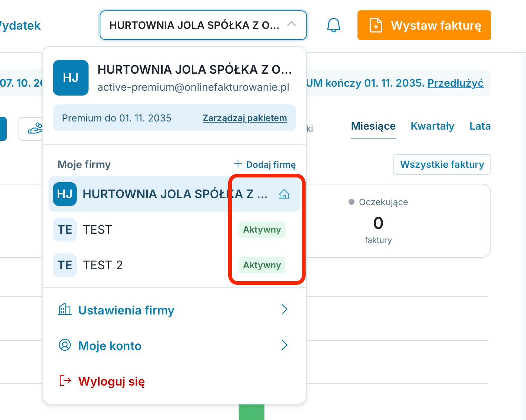Screen dimensions: 526x420
Task: Click the TE badge beside TEST
Action: (x=65, y=230)
